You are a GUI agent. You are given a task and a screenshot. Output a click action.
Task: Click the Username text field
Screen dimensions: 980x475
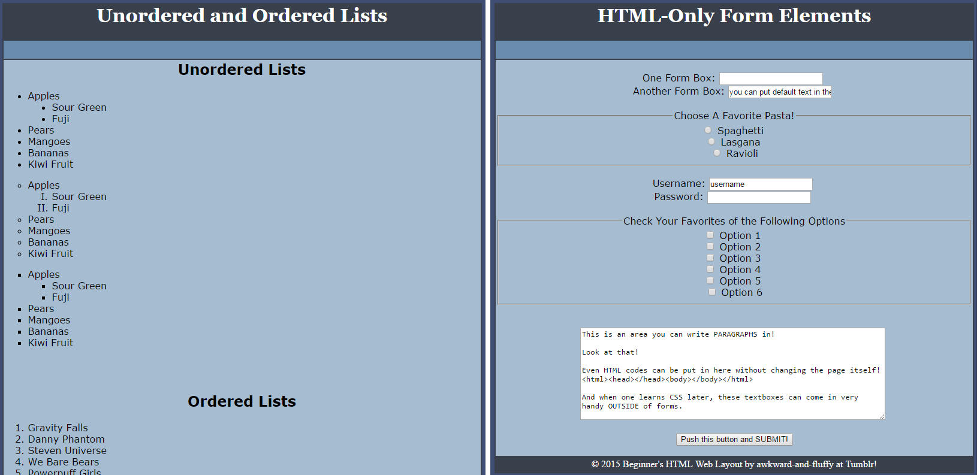click(x=761, y=184)
